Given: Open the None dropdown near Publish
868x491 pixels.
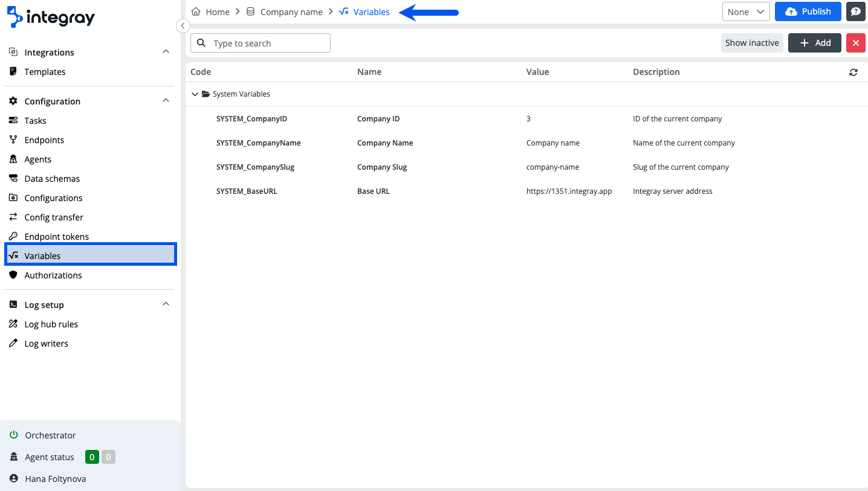Looking at the screenshot, I should [x=746, y=11].
